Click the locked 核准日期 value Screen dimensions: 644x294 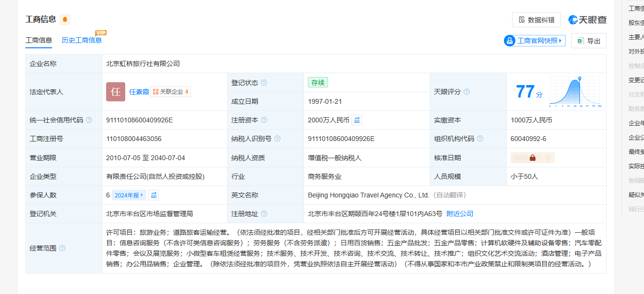533,158
